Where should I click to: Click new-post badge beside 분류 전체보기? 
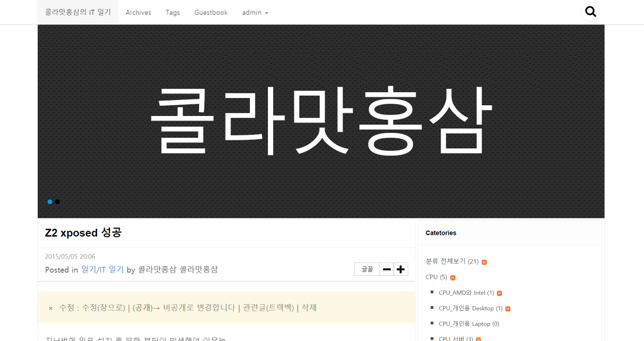(x=484, y=262)
